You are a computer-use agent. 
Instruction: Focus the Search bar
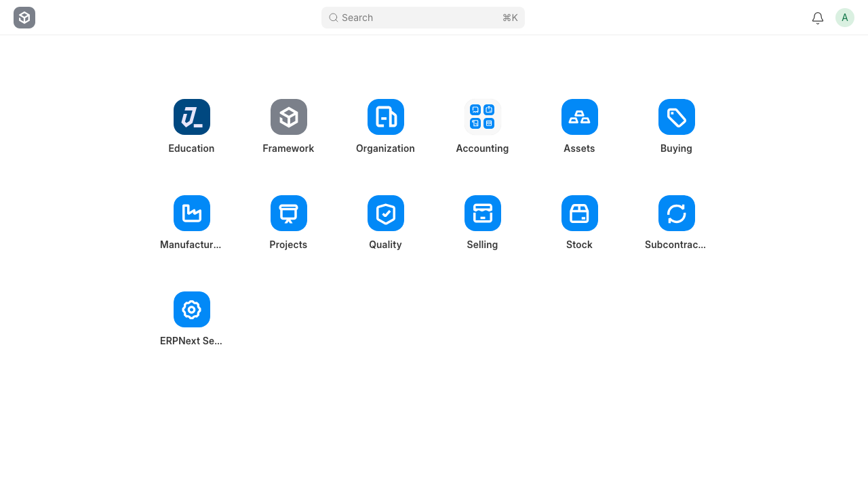coord(423,18)
